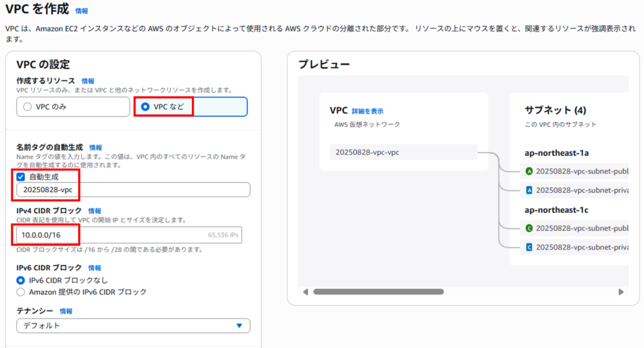This screenshot has height=348, width=644.
Task: Select the ap-northeast-1c private subnet name
Action: click(582, 247)
